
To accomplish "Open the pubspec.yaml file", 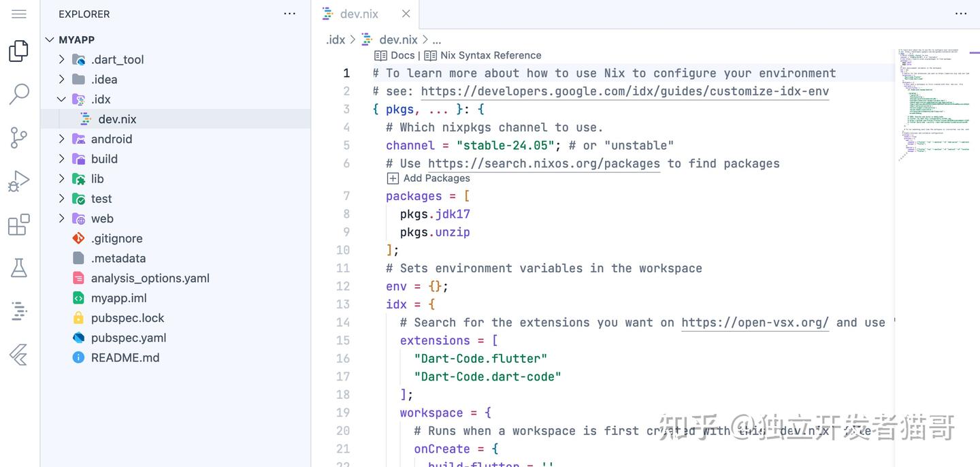I will click(176, 338).
